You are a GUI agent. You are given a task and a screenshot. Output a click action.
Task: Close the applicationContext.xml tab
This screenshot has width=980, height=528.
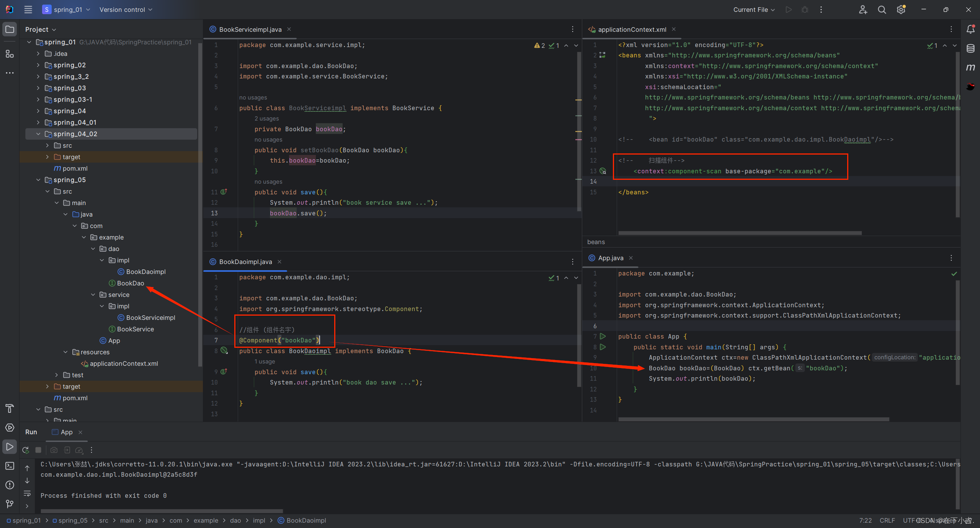click(x=674, y=29)
